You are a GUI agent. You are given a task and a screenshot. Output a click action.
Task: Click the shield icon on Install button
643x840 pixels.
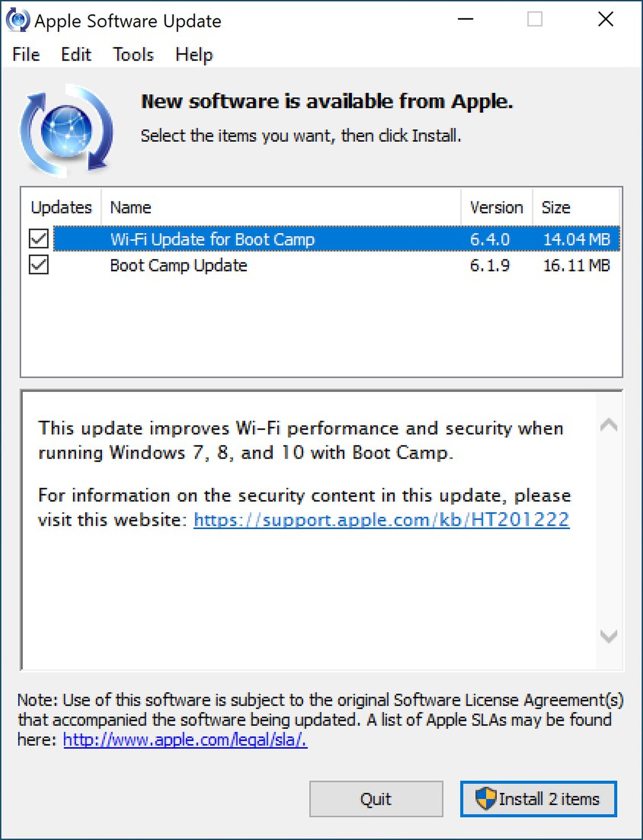[485, 799]
